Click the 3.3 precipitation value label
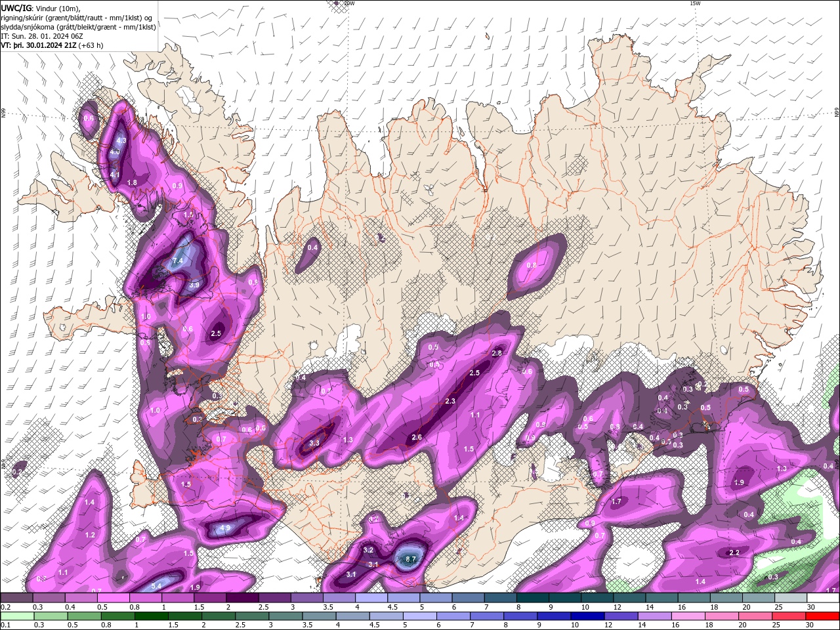Image resolution: width=840 pixels, height=630 pixels. tap(314, 443)
